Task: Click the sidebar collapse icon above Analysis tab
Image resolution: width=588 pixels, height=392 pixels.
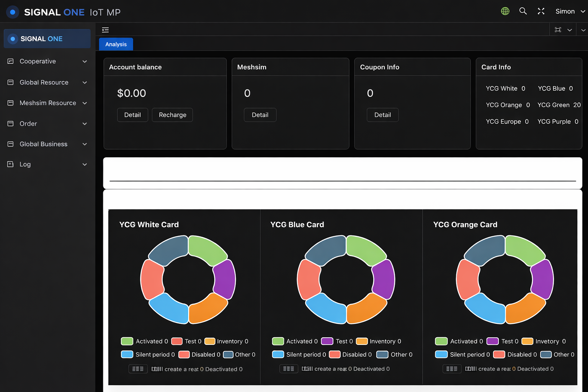Action: (105, 29)
